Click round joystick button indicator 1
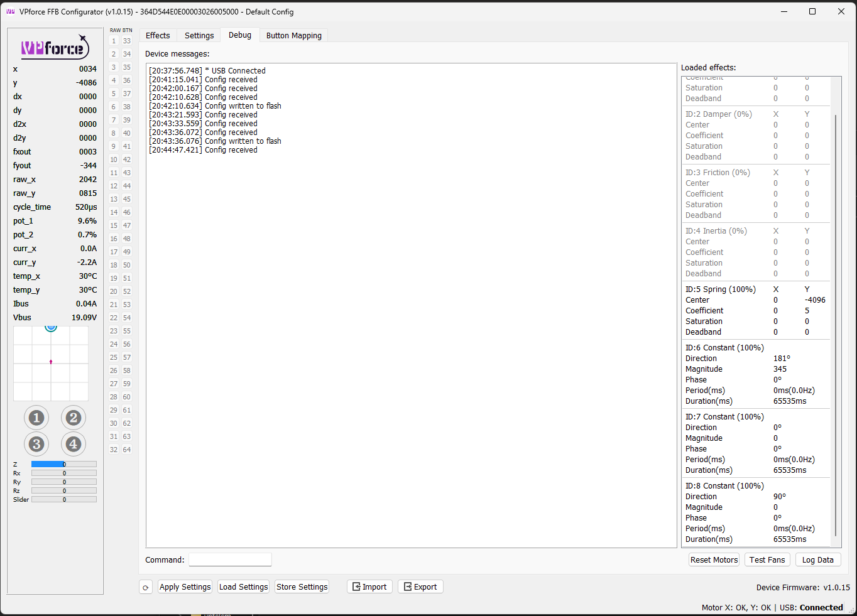The width and height of the screenshot is (857, 616). (36, 418)
